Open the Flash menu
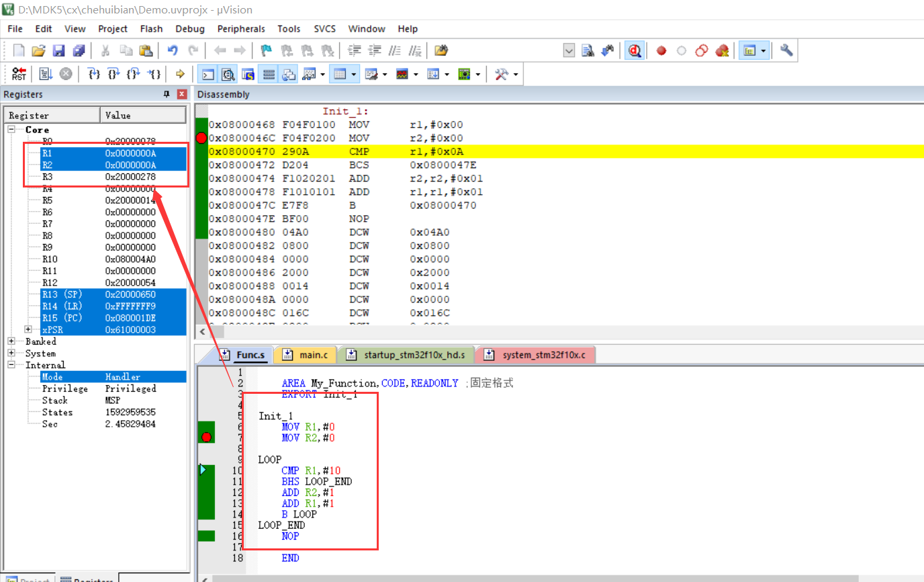Image resolution: width=924 pixels, height=582 pixels. pos(151,29)
